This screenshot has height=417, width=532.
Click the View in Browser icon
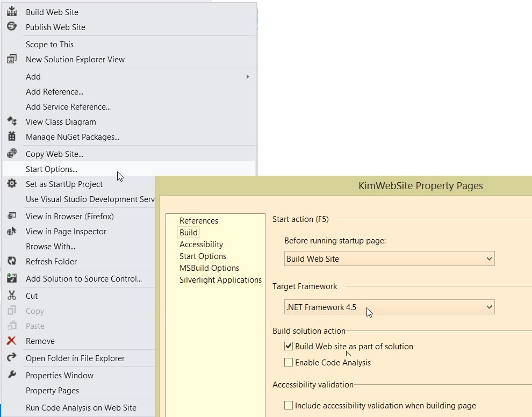(x=12, y=216)
